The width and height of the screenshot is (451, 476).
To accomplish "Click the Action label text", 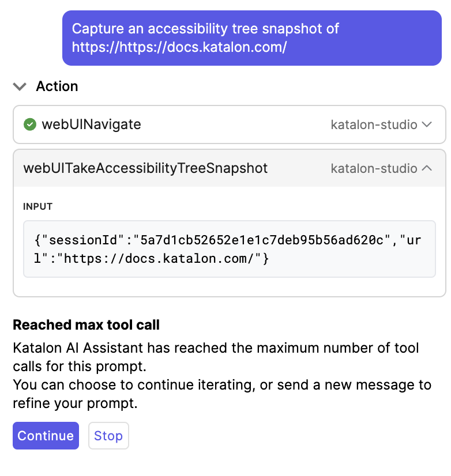I will coord(57,86).
